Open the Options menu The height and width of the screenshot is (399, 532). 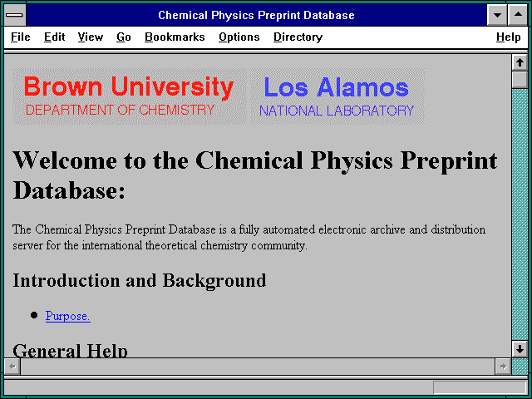(x=239, y=37)
